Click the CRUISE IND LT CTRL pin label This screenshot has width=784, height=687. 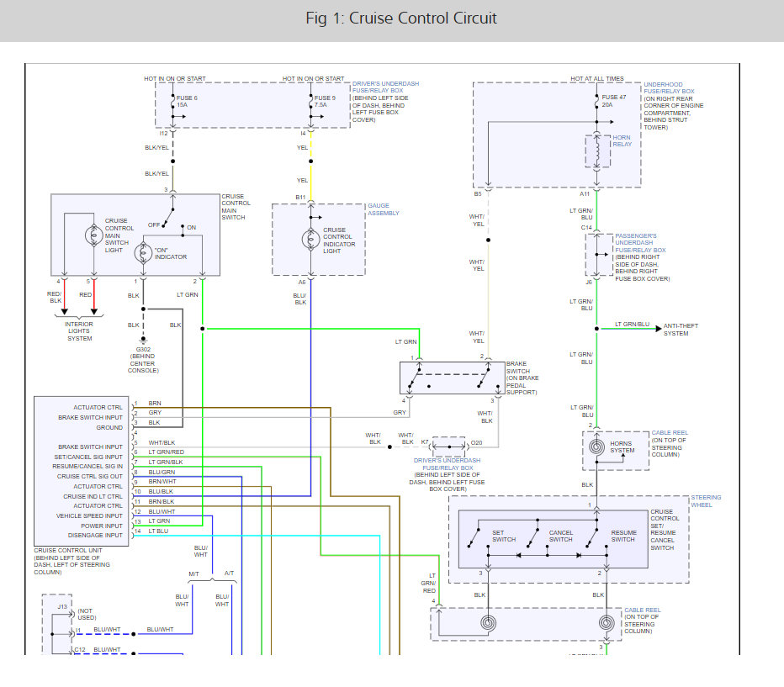pyautogui.click(x=93, y=496)
